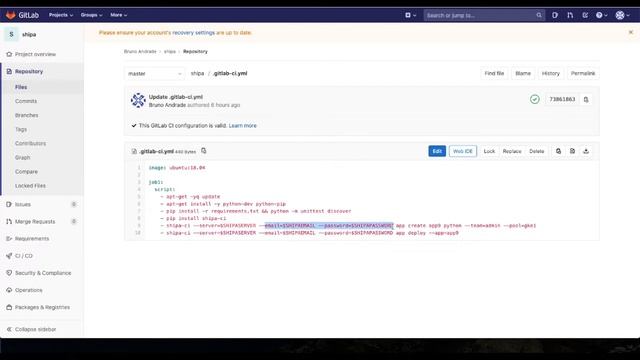Follow the recovery settings link

(x=193, y=33)
